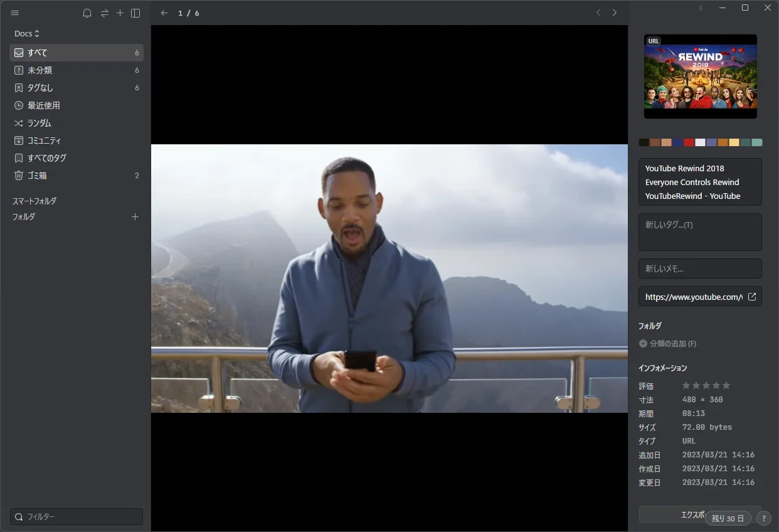
Task: Click the 08:13 duration value
Action: [694, 413]
